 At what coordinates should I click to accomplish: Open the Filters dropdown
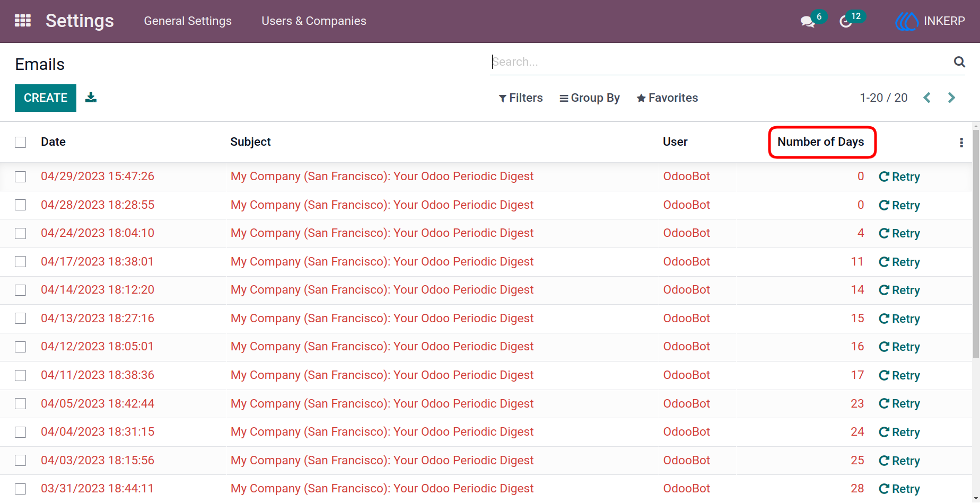point(521,98)
